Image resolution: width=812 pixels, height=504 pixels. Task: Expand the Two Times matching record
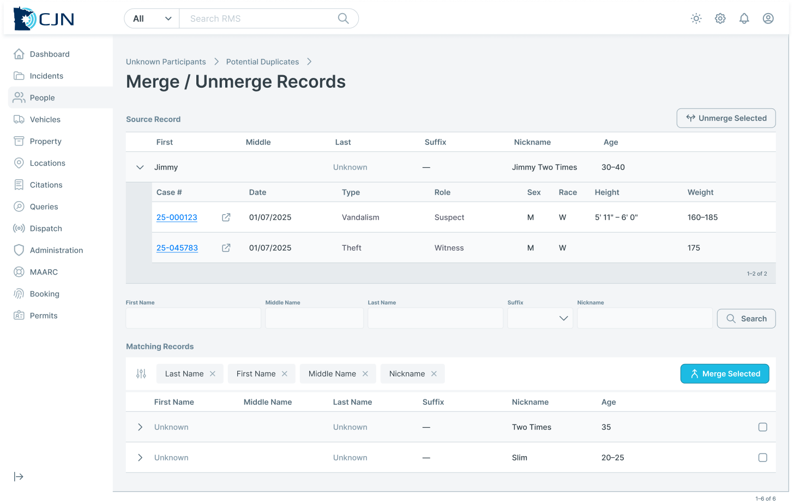coord(140,427)
